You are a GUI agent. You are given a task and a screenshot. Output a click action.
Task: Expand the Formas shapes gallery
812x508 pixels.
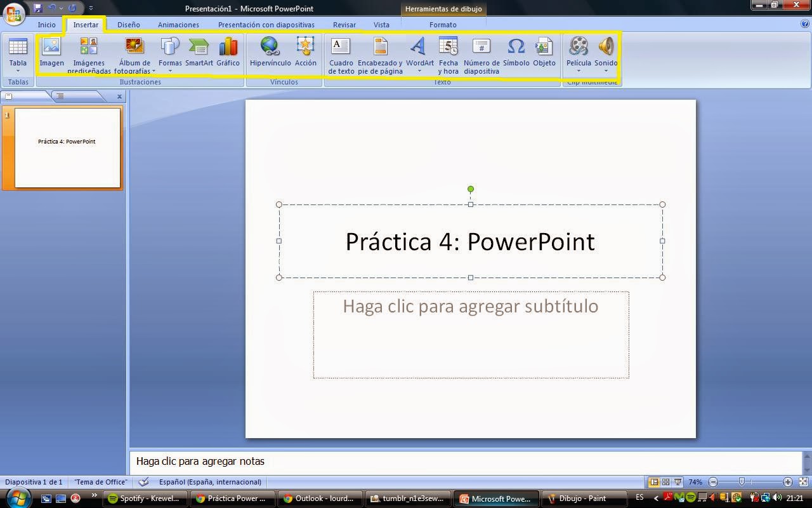pos(170,55)
